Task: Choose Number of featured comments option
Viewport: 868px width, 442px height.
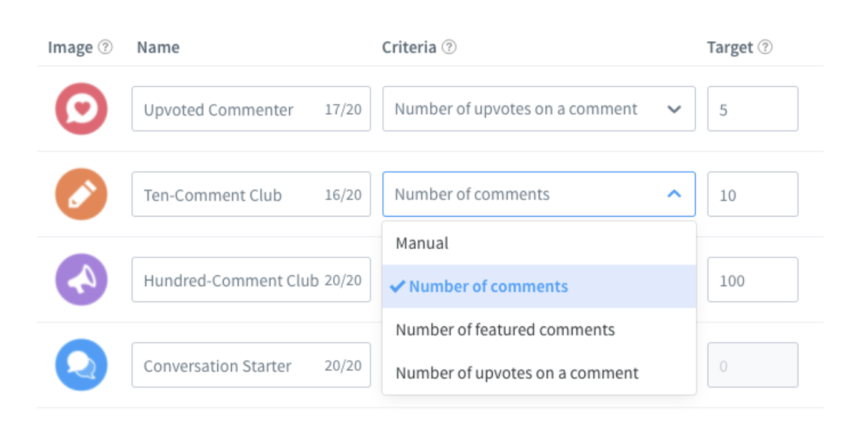Action: click(505, 330)
